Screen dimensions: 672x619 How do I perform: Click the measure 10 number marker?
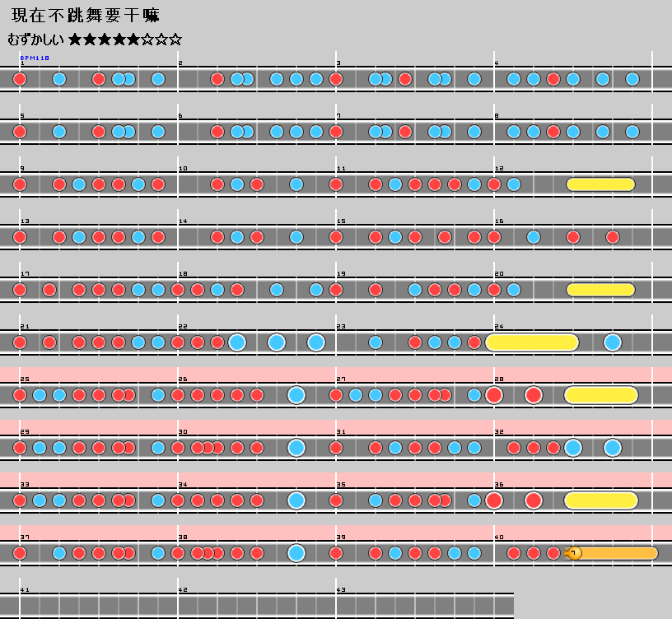tap(183, 169)
